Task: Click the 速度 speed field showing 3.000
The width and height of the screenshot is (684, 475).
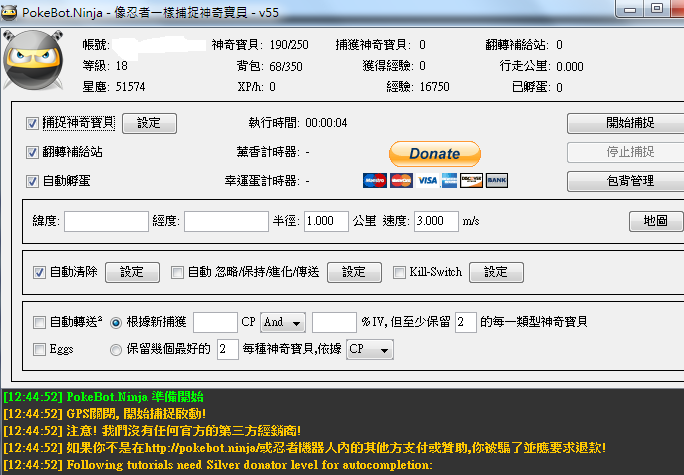Action: pos(436,221)
